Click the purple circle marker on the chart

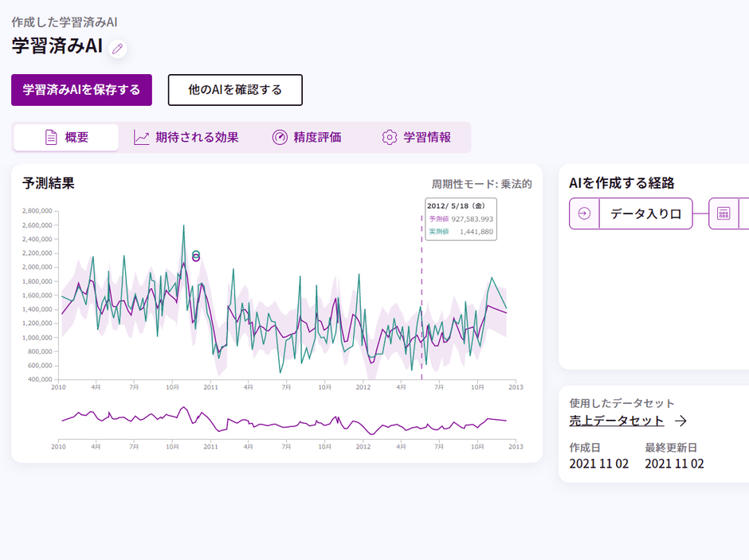[x=196, y=259]
